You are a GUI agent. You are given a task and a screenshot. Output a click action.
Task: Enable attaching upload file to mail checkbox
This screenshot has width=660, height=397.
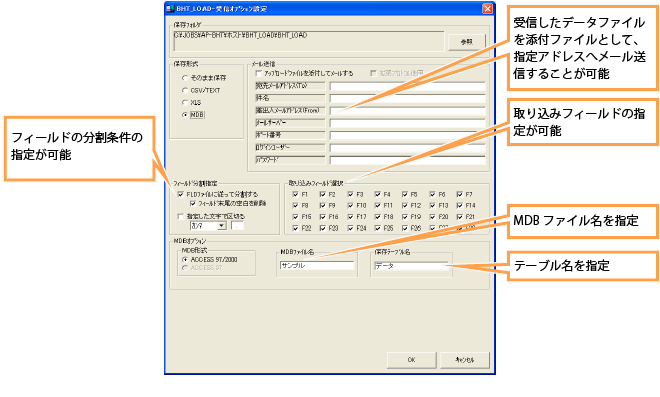[x=258, y=73]
